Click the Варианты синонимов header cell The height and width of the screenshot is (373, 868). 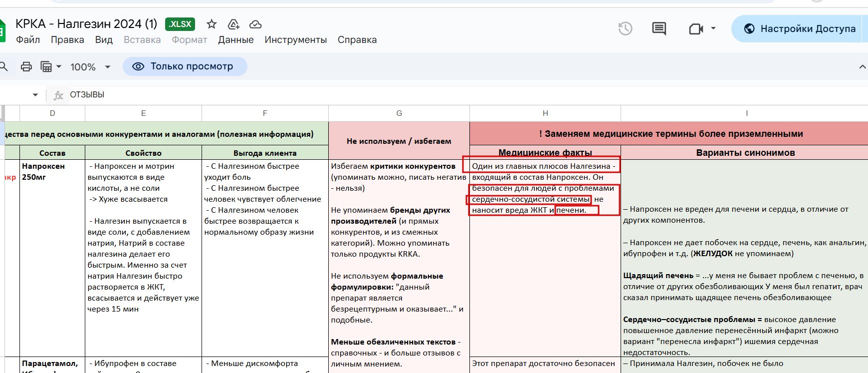pyautogui.click(x=745, y=153)
